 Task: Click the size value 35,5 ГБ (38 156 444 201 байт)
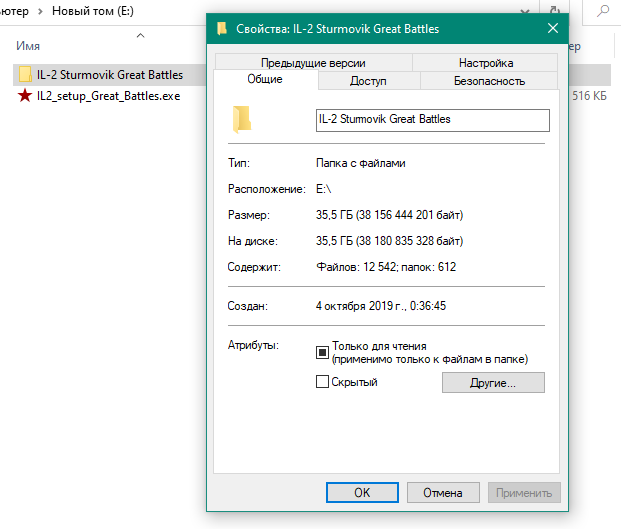(x=389, y=215)
